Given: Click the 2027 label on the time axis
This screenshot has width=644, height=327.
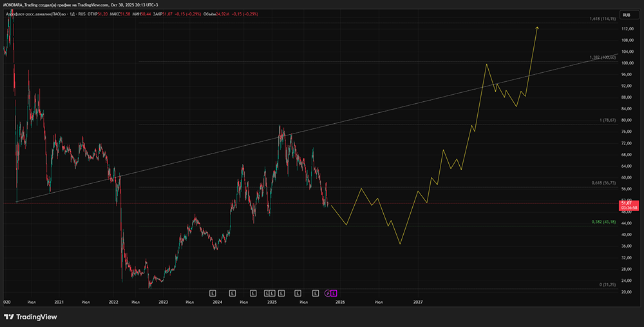Looking at the screenshot, I should pos(418,302).
